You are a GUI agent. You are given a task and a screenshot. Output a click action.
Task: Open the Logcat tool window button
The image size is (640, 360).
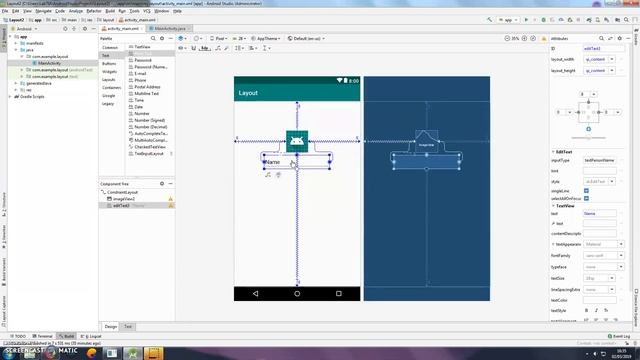91,336
